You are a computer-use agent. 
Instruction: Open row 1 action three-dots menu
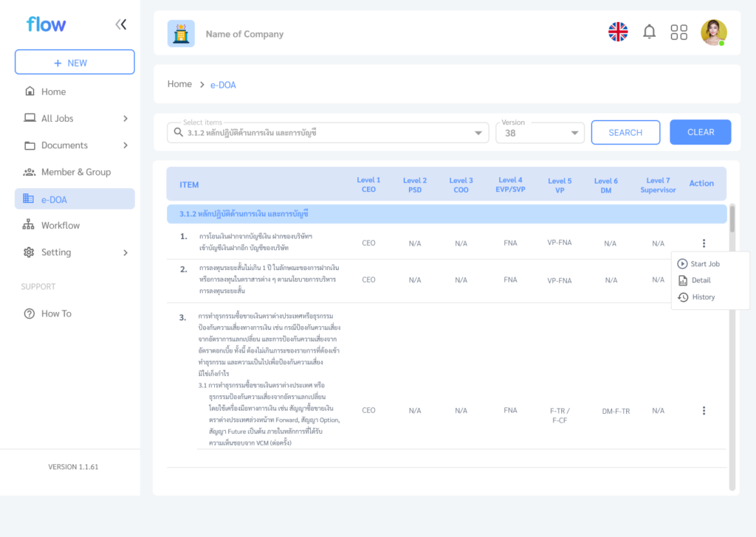(x=704, y=243)
